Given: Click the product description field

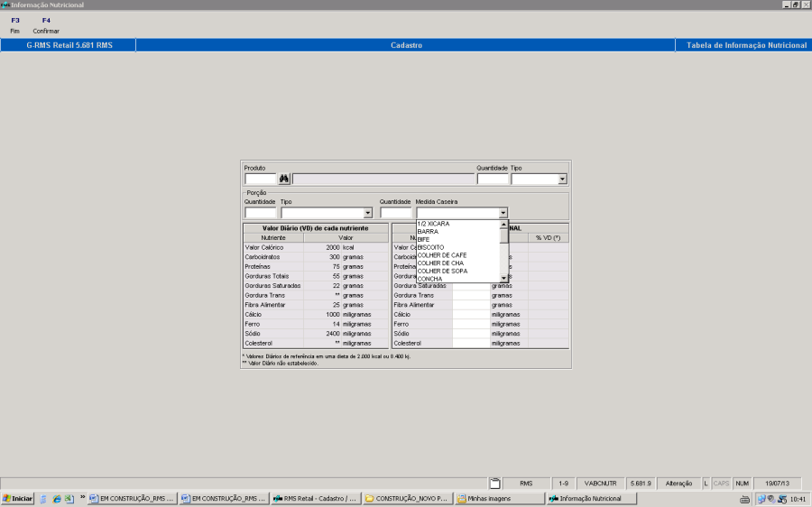Looking at the screenshot, I should (383, 180).
